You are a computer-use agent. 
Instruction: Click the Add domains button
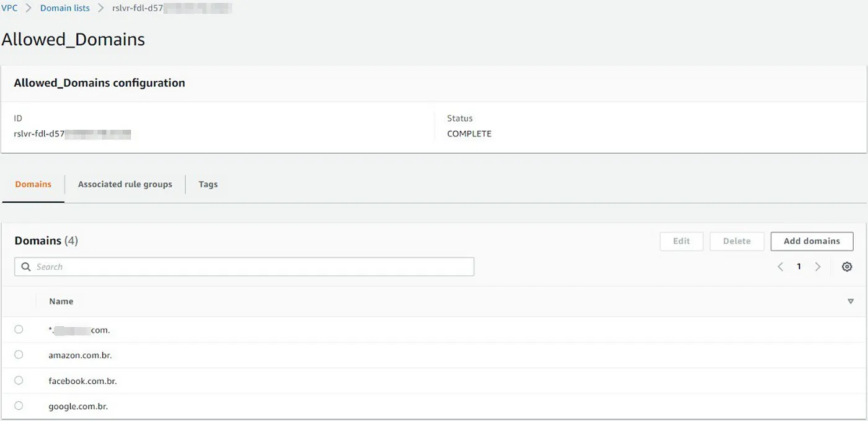tap(812, 241)
